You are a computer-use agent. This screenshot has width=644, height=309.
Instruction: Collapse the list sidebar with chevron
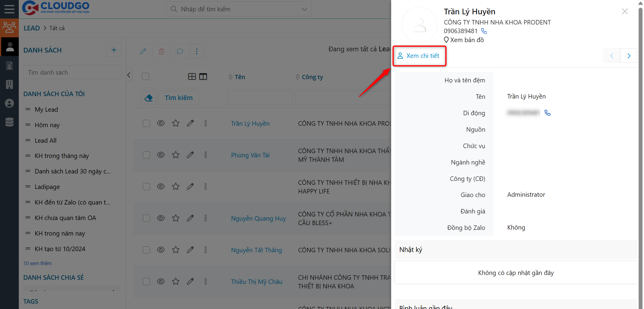click(129, 75)
